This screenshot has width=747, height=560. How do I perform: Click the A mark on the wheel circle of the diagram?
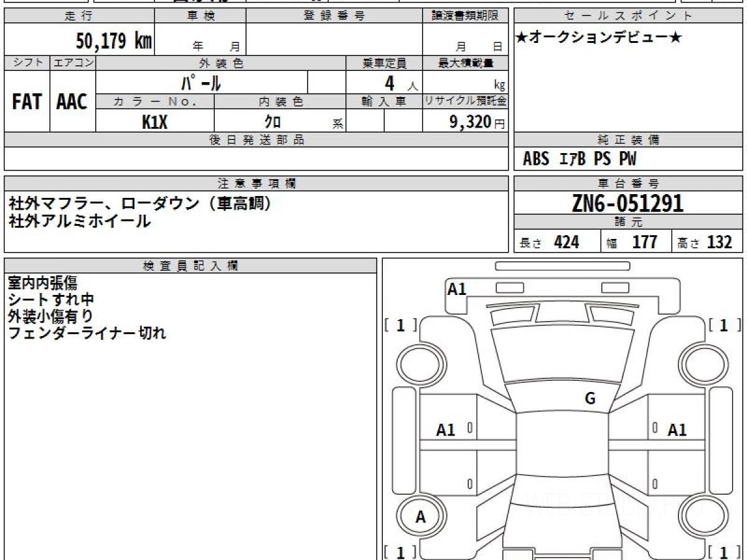point(421,516)
